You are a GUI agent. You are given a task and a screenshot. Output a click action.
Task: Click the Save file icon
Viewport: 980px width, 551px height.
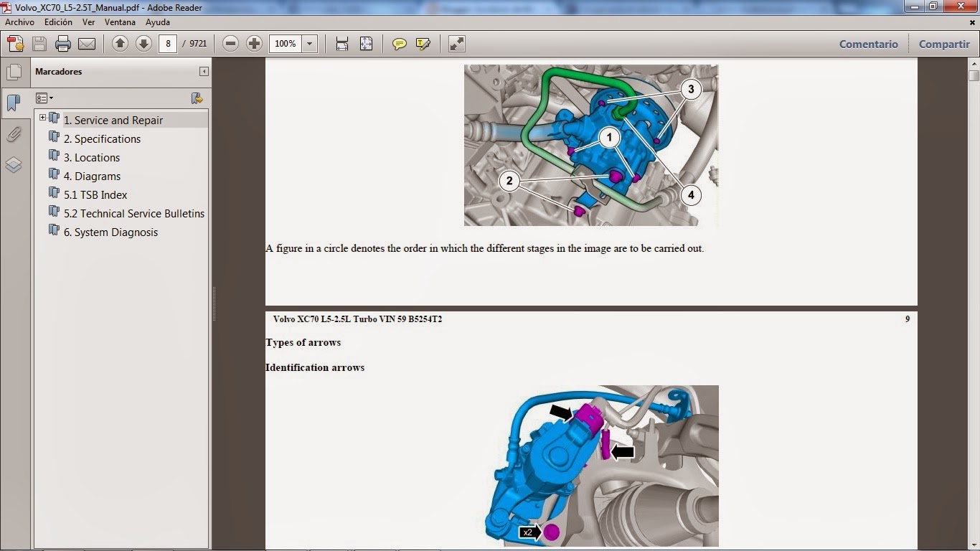(39, 44)
